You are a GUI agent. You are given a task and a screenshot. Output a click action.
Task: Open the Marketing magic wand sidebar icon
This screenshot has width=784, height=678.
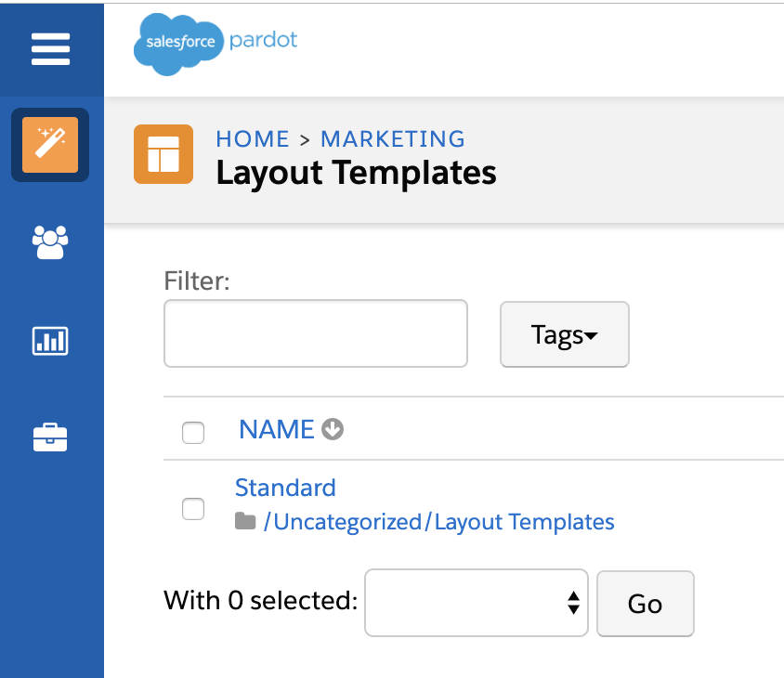(x=50, y=145)
